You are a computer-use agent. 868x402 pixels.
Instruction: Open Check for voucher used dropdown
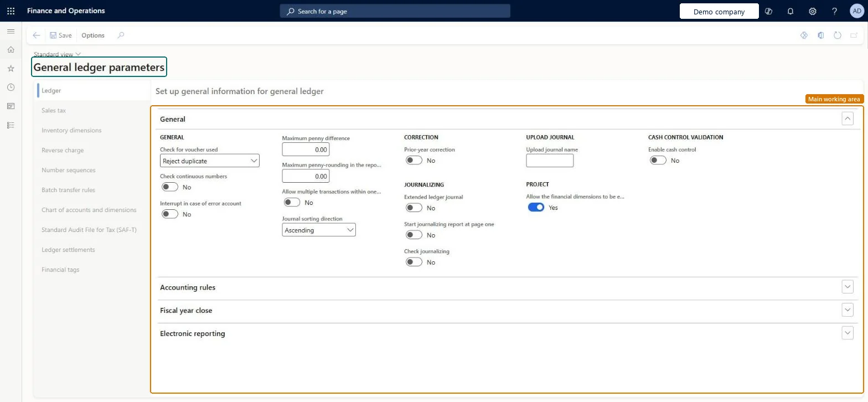click(x=210, y=161)
